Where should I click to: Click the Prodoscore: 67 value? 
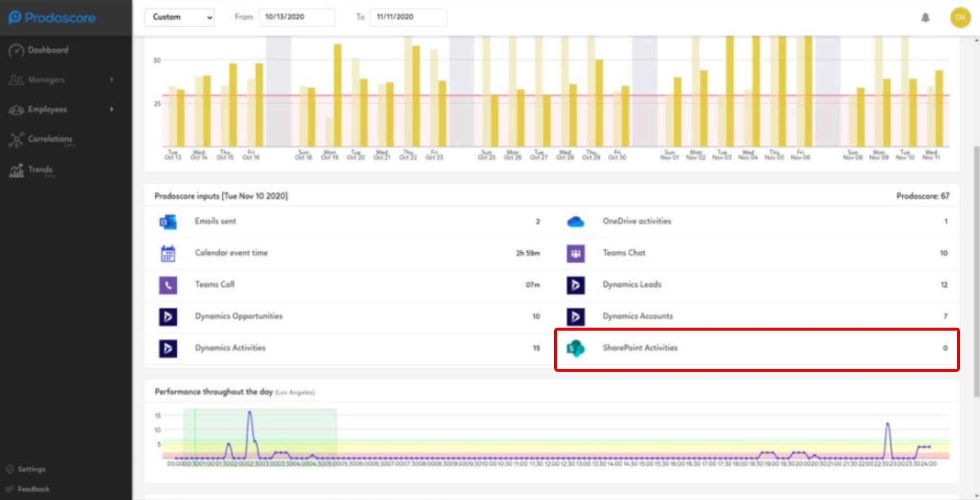pos(923,196)
